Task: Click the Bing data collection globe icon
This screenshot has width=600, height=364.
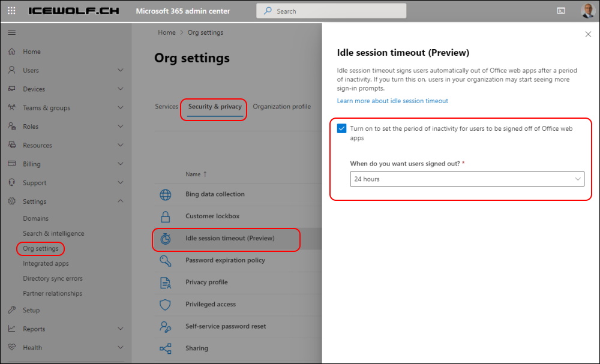Action: coord(166,195)
